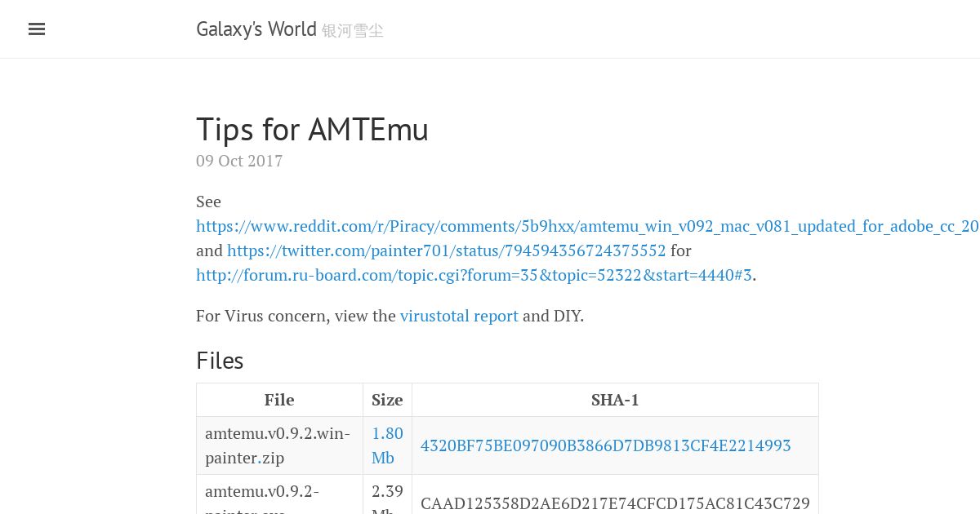The image size is (980, 514).
Task: Click the SHA-1 column header
Action: pos(615,400)
